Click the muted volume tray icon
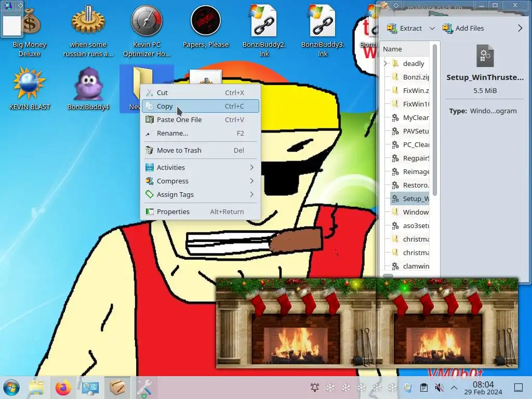The image size is (532, 399). click(x=439, y=387)
